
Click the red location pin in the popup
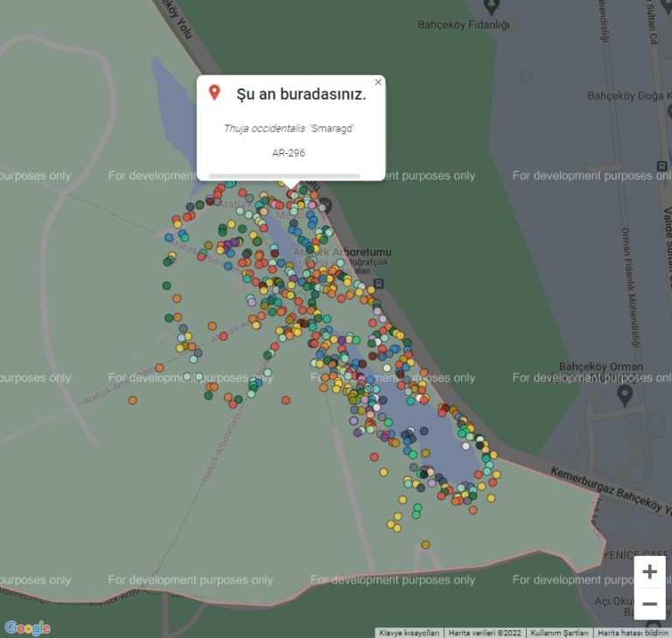(x=214, y=93)
